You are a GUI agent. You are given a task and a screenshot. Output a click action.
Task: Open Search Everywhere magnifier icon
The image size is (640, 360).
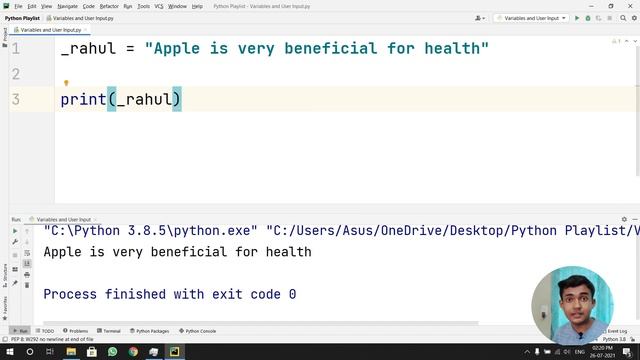(623, 18)
